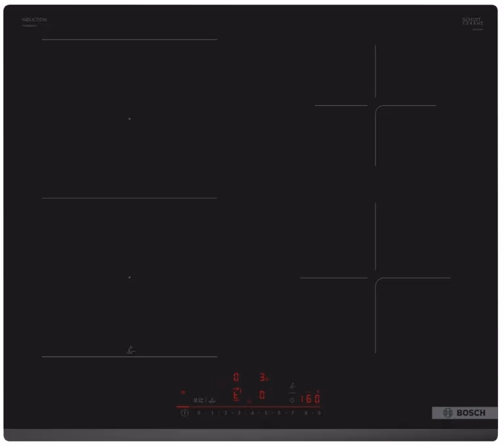Tap power level 2 on the slider
The image size is (504, 446).
225,413
